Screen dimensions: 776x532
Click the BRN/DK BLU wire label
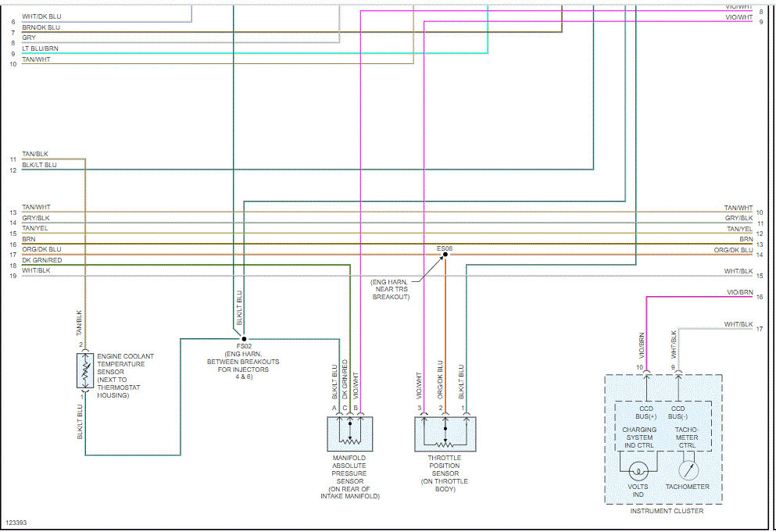[x=41, y=27]
